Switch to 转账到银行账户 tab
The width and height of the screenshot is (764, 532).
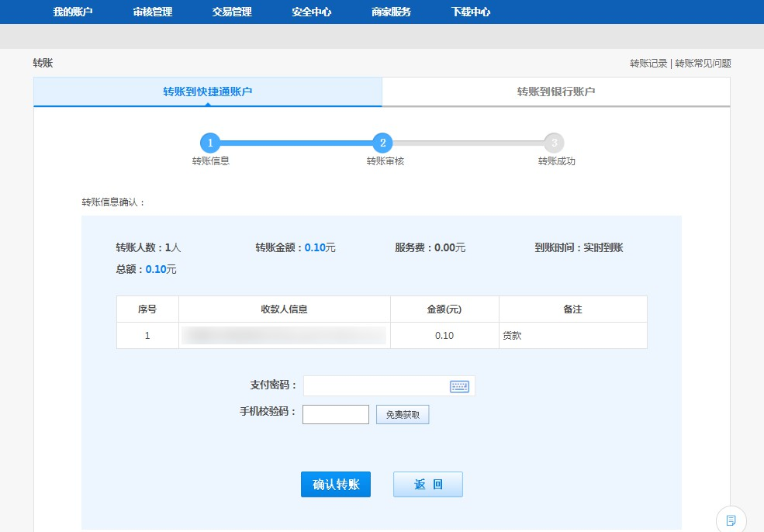(x=556, y=92)
